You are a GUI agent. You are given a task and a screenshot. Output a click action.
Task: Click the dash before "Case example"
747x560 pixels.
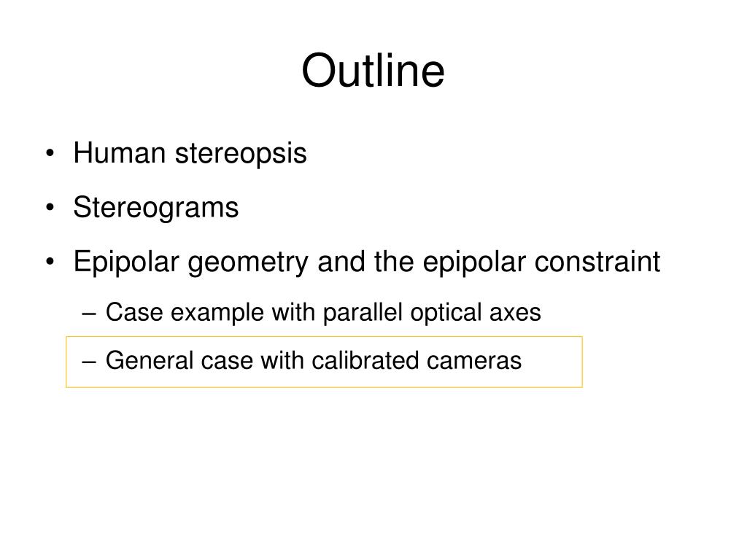pyautogui.click(x=89, y=314)
